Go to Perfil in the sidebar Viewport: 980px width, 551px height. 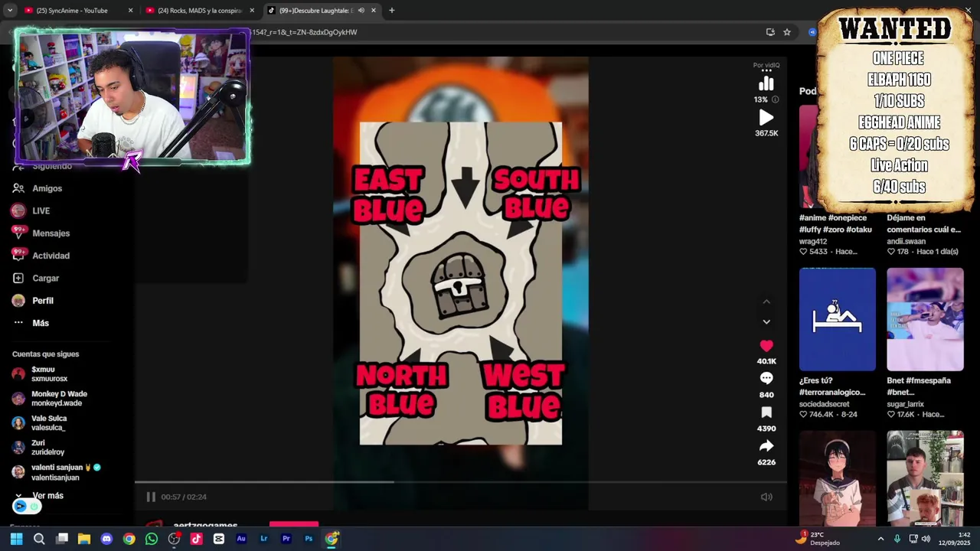(x=43, y=301)
